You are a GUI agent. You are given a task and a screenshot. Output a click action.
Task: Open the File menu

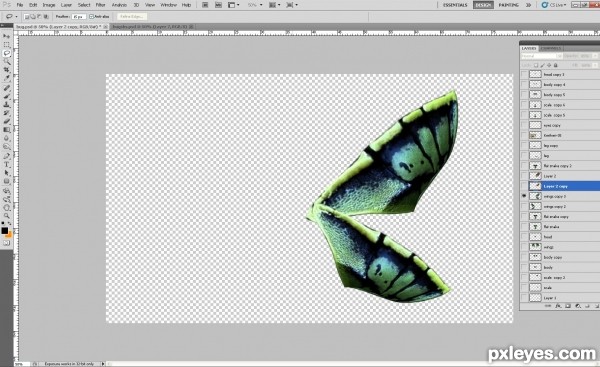click(20, 5)
